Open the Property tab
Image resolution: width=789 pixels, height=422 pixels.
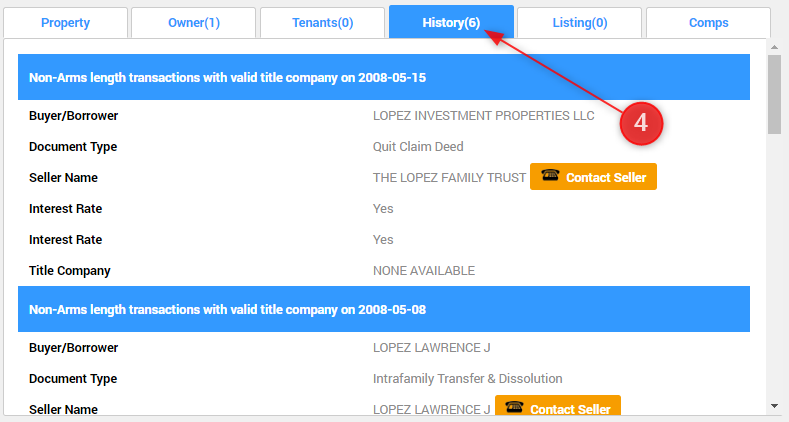pos(66,22)
